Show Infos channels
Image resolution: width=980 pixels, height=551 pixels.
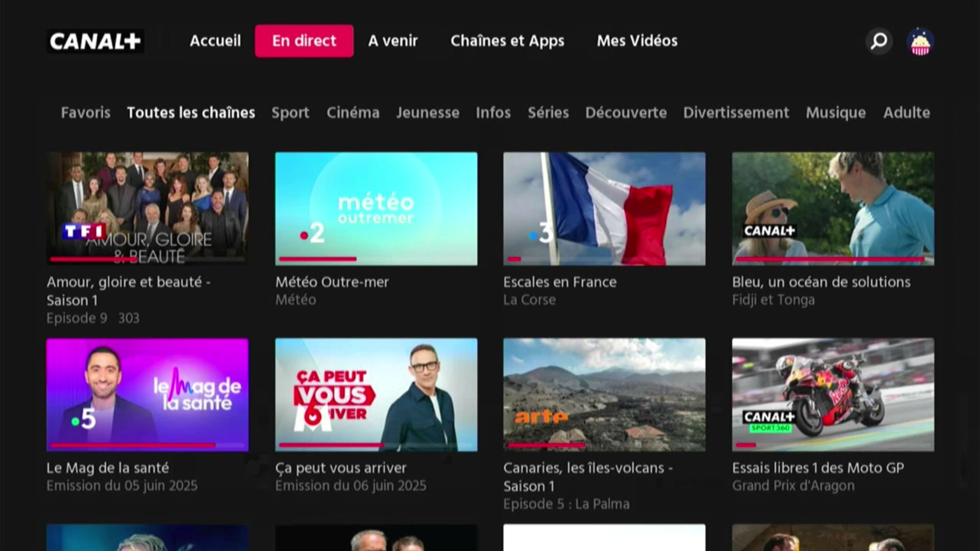(493, 112)
